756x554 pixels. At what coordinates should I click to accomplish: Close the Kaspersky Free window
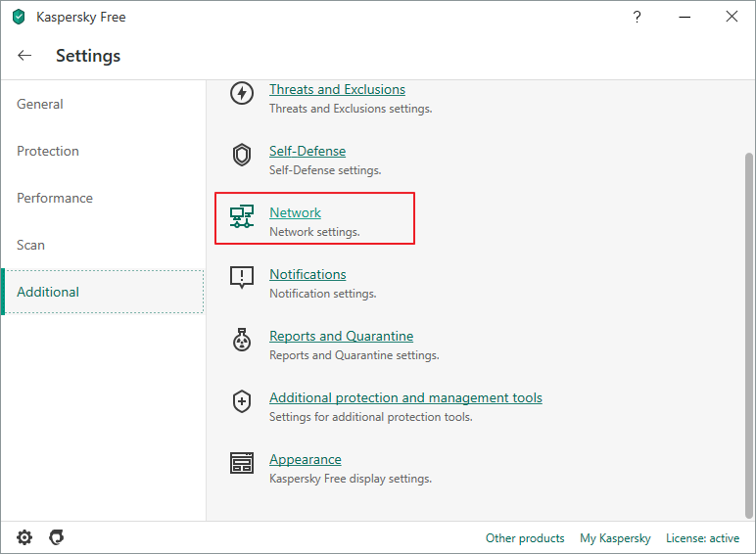pos(732,17)
